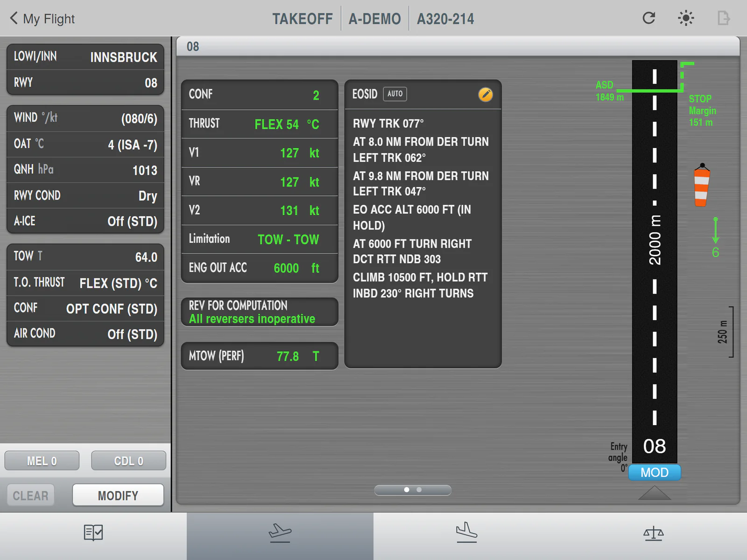Click the THRUST FLEX 54 °C result
Viewport: 747px width, 560px height.
pos(260,124)
